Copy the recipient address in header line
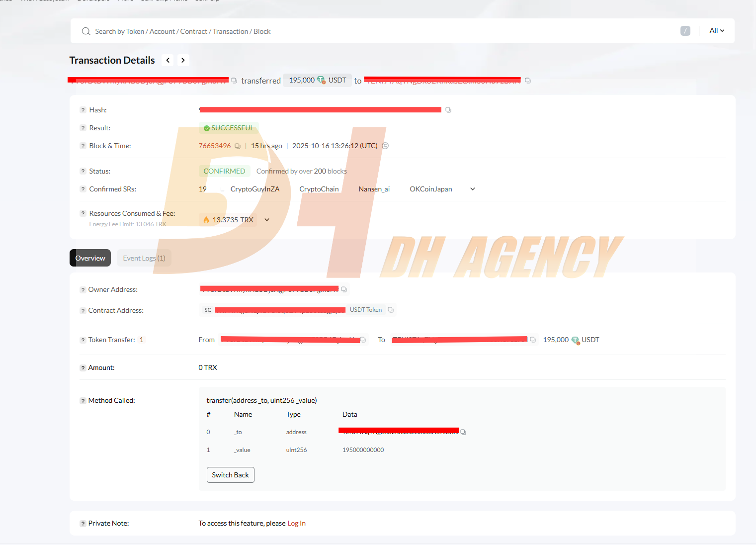Viewport: 756px width, 545px height. [x=528, y=81]
